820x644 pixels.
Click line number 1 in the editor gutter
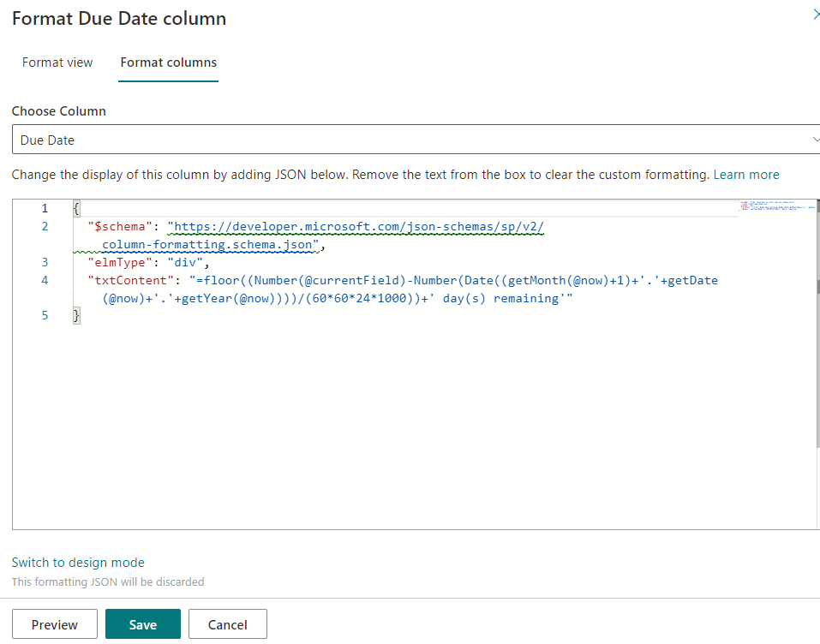pyautogui.click(x=45, y=208)
